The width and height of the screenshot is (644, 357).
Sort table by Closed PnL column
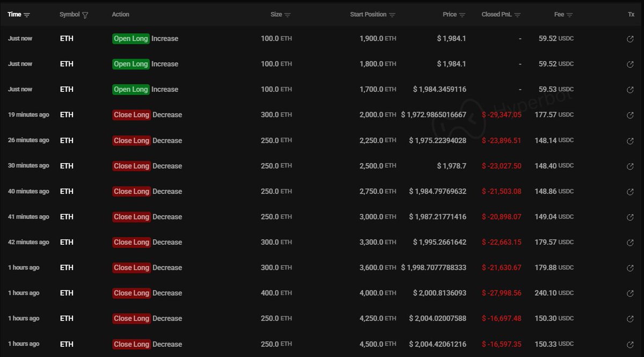517,15
